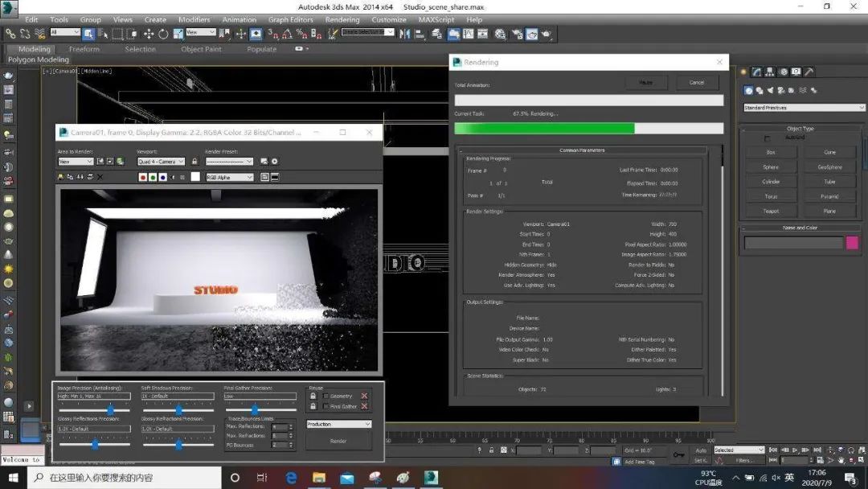Open Render Setup icon beside Render Preset

[x=264, y=161]
